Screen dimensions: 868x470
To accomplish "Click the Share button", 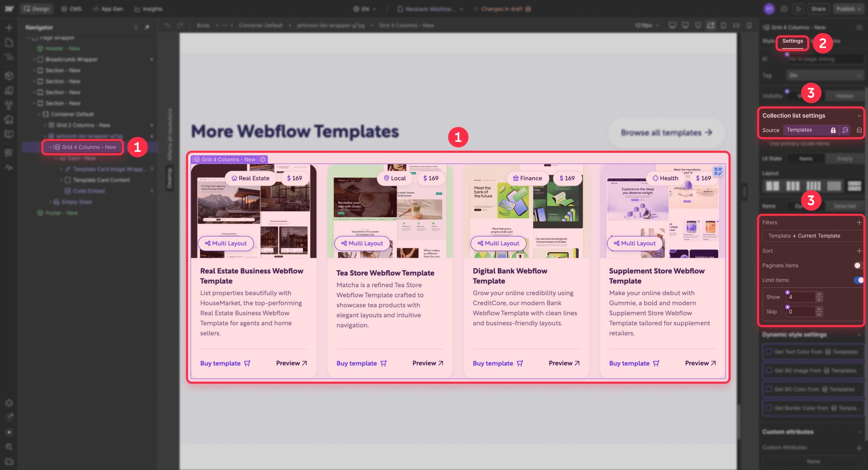I will tap(818, 9).
